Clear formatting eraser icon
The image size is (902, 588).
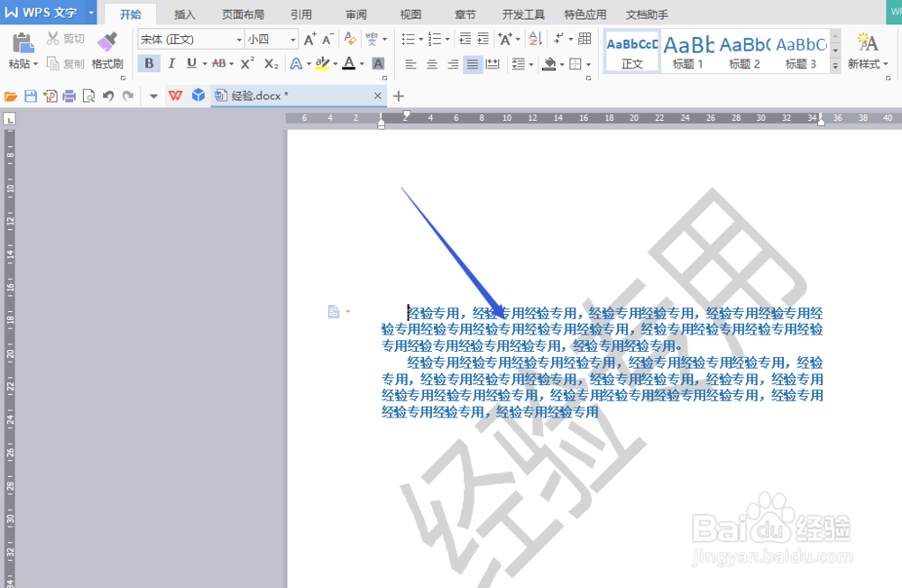click(x=350, y=39)
